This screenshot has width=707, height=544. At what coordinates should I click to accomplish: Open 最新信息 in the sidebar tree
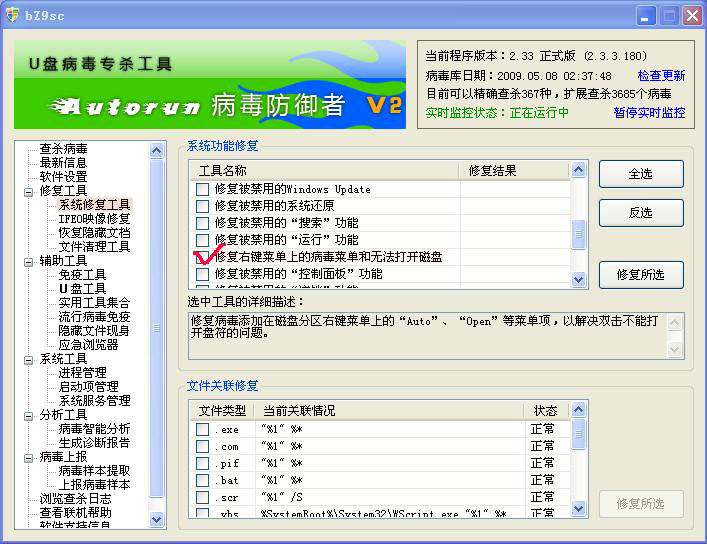click(63, 163)
